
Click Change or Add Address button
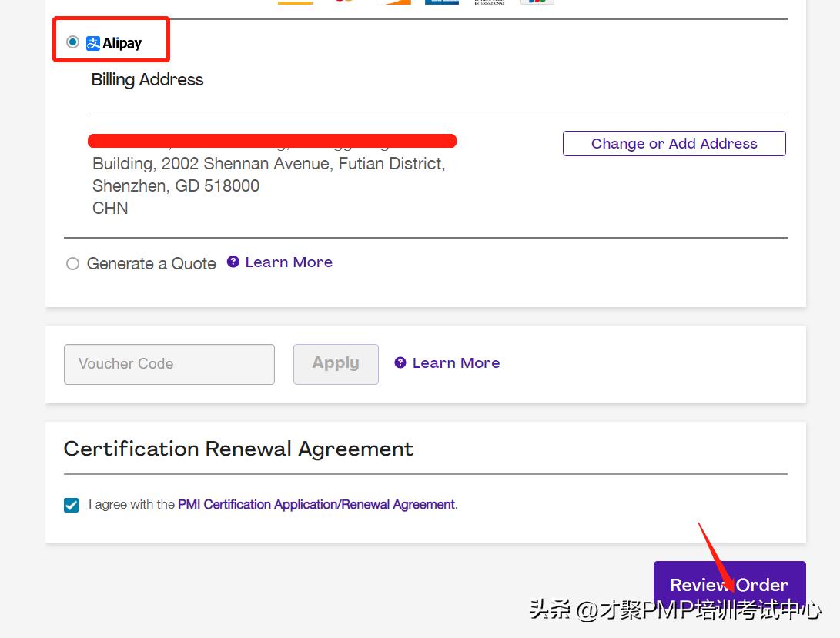(x=674, y=144)
